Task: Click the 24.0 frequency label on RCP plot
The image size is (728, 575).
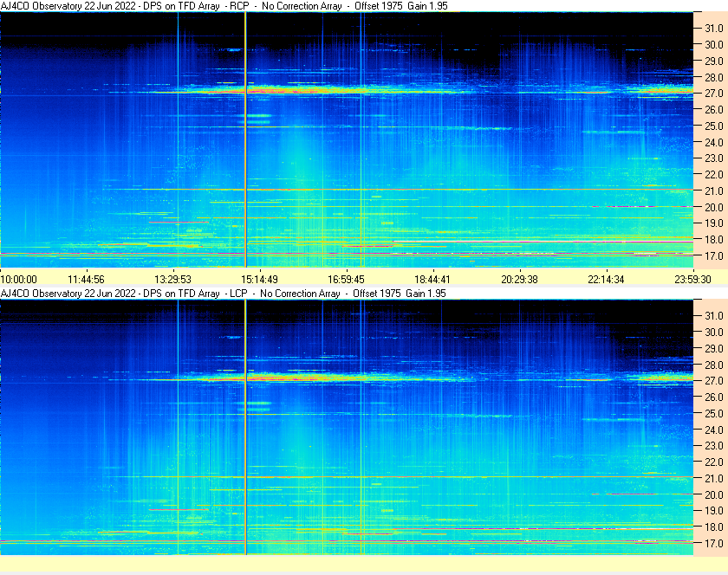Action: click(714, 142)
